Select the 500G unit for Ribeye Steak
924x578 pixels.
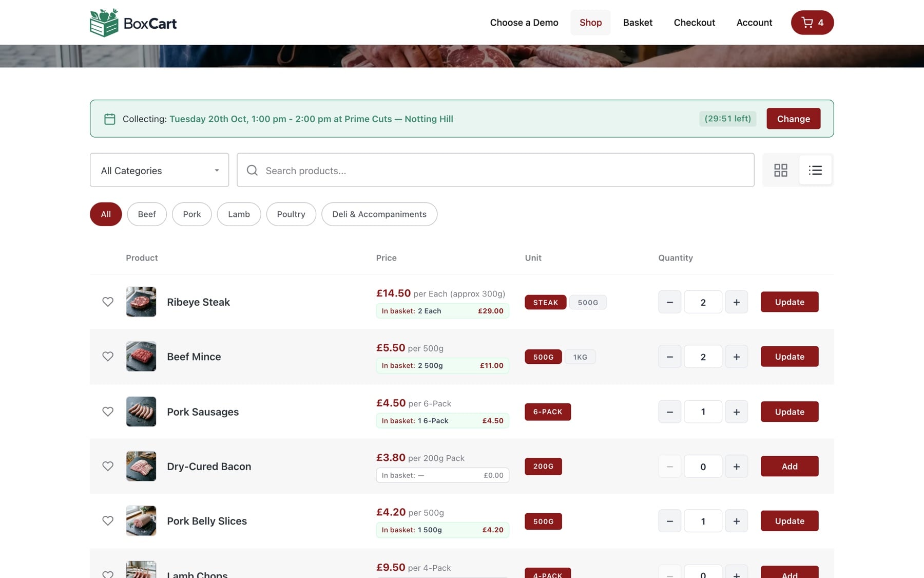click(588, 303)
